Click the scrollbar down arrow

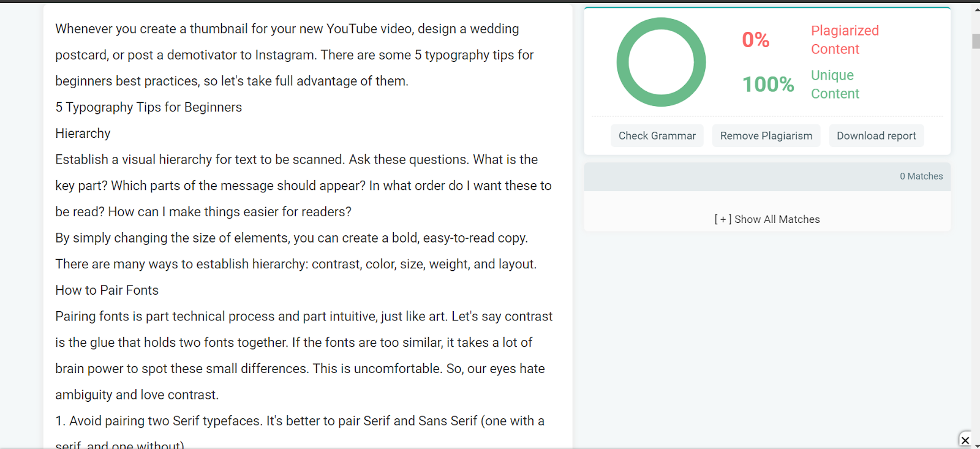(x=976, y=445)
